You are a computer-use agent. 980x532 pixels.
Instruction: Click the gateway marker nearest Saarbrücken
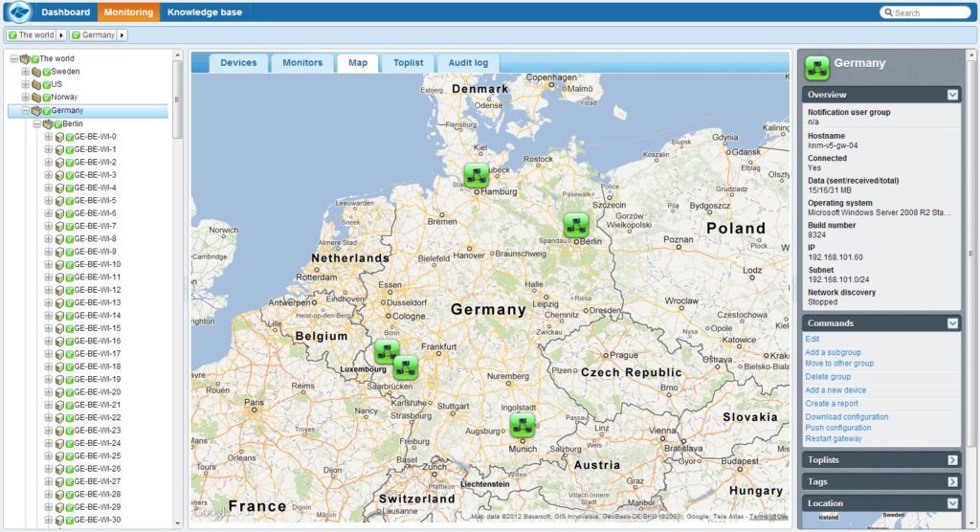pyautogui.click(x=405, y=367)
